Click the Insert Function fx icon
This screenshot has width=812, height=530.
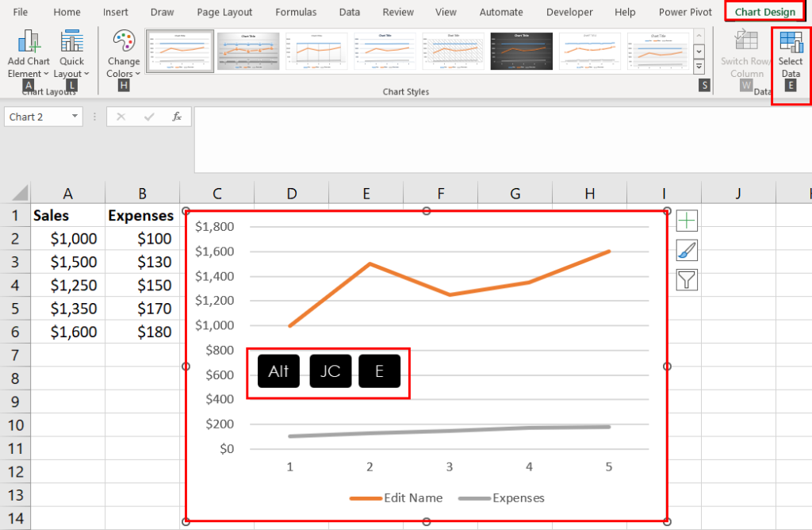coord(177,117)
